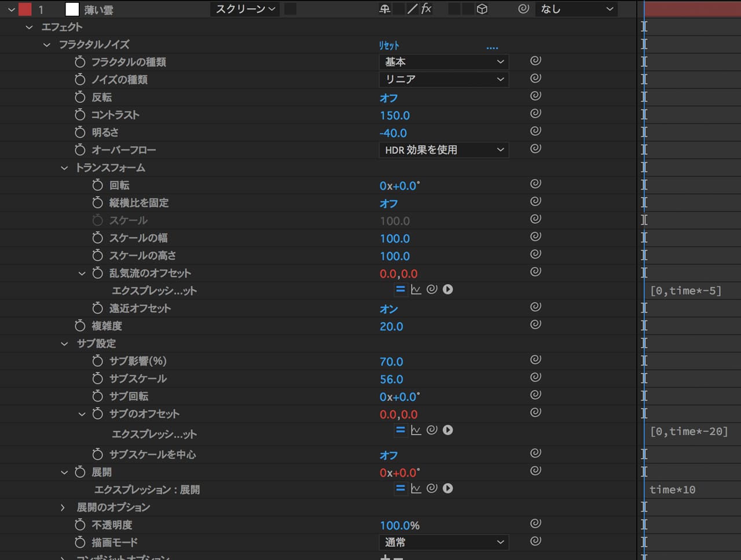This screenshot has width=741, height=560.
Task: Show graph icon for 乱気流のオフセット expression
Action: pos(416,289)
